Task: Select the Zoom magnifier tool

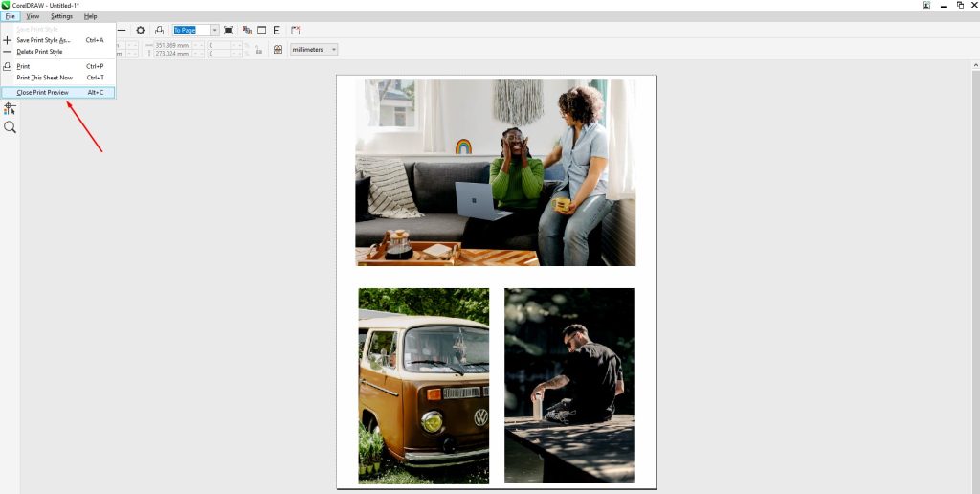Action: 10,127
